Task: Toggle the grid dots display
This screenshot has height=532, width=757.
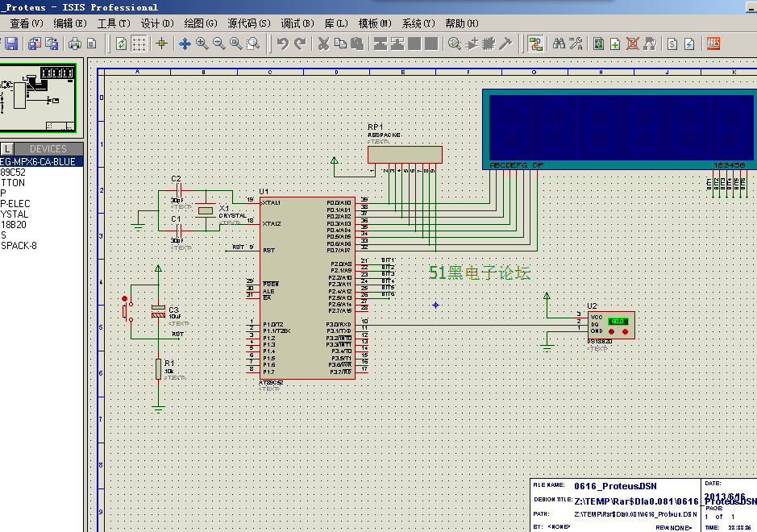Action: [x=139, y=44]
